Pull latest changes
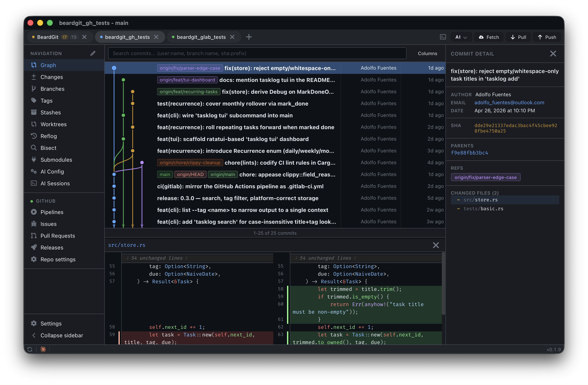 pos(518,37)
